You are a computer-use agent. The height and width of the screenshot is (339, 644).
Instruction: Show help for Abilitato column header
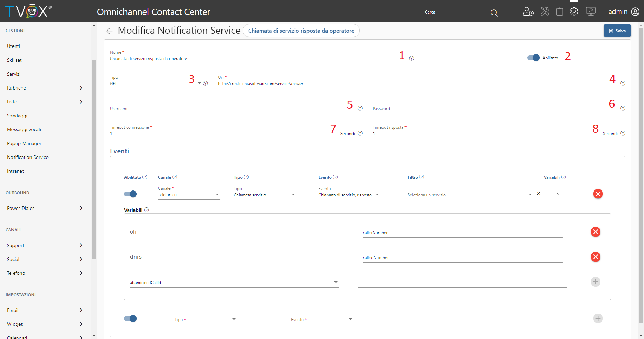(x=145, y=177)
